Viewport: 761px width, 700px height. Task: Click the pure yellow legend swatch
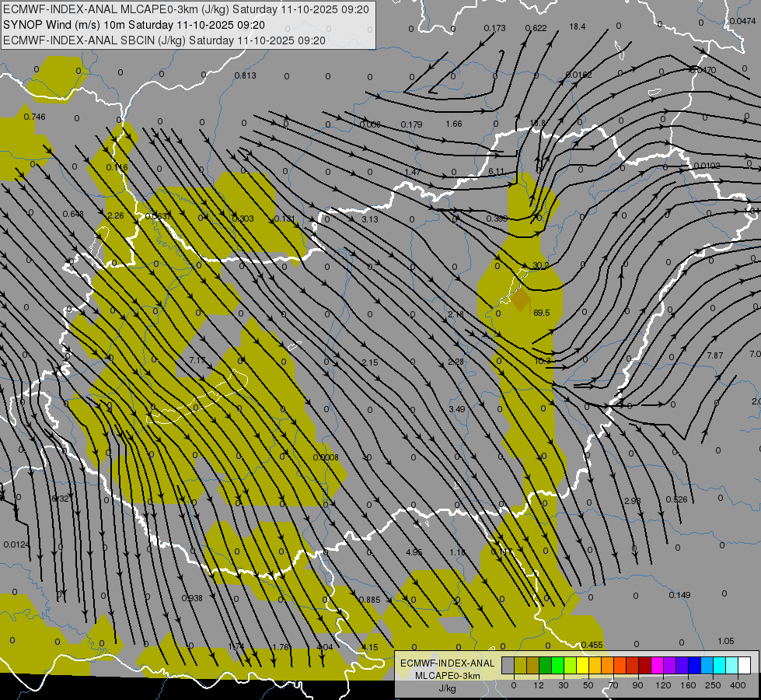point(582,666)
